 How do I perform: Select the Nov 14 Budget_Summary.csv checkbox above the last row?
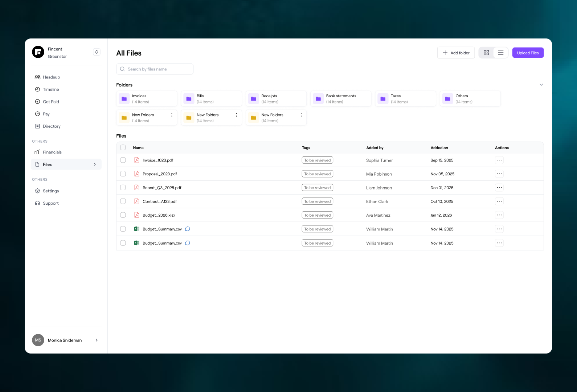123,229
